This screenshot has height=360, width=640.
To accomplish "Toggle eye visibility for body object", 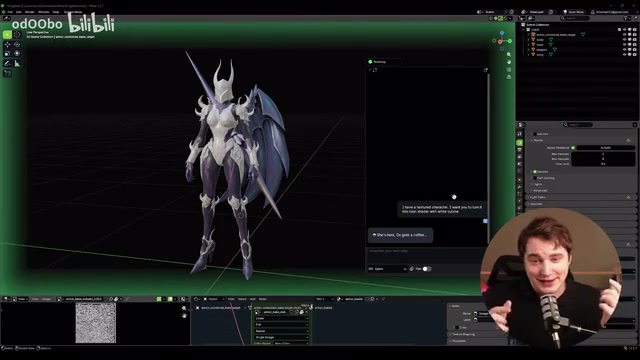I will 624,40.
